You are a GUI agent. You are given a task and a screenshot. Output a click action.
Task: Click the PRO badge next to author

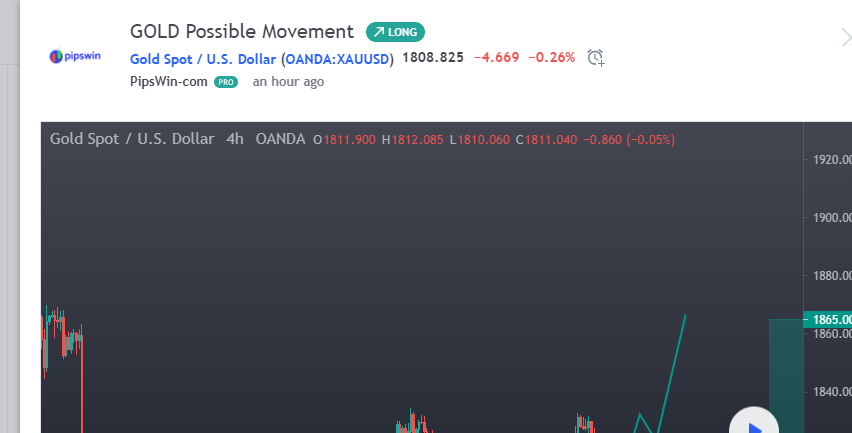pos(226,82)
